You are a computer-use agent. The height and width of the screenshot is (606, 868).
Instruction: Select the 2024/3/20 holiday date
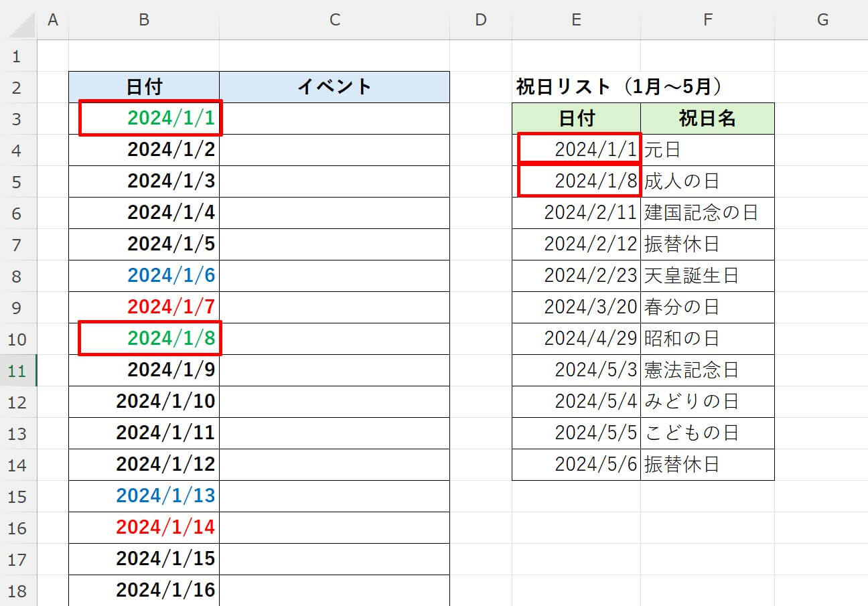coord(576,307)
